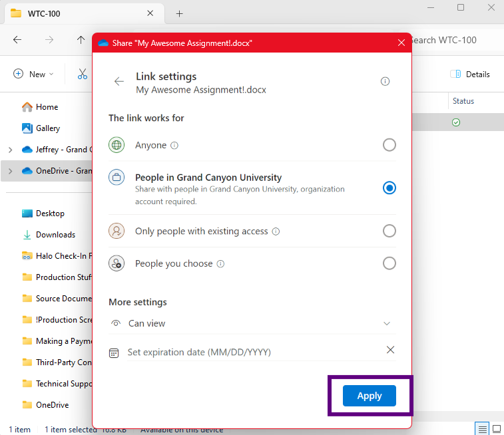Image resolution: width=504 pixels, height=435 pixels.
Task: Go up one folder level in Explorer
Action: [81, 40]
